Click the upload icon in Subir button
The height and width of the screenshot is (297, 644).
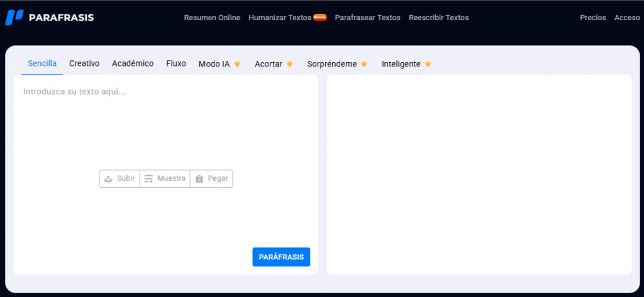pyautogui.click(x=108, y=179)
